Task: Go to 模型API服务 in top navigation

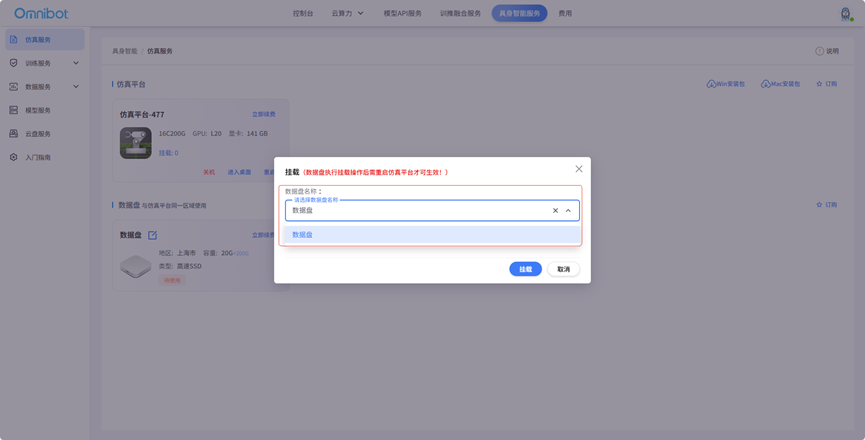Action: click(403, 13)
